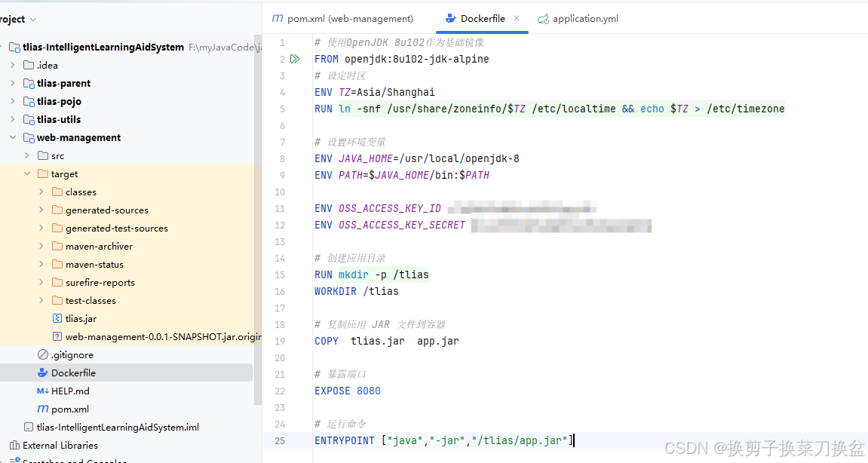Click the EXPOSE 8080 line in the editor
This screenshot has width=868, height=463.
347,391
